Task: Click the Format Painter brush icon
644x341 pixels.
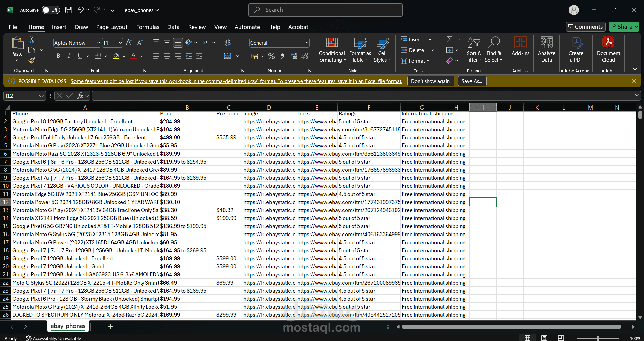Action: [x=32, y=61]
